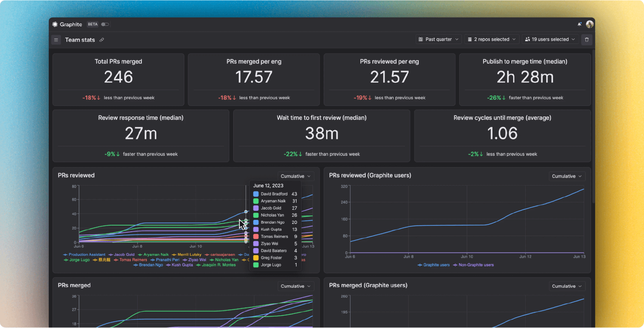Open the Past quarter time range dropdown
644x328 pixels.
coord(438,39)
